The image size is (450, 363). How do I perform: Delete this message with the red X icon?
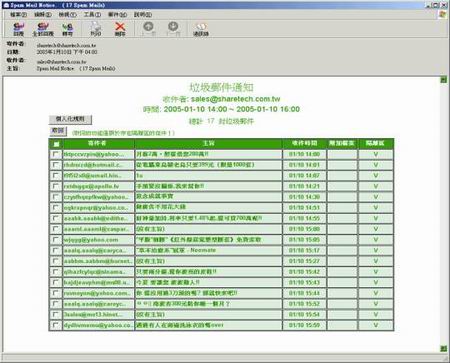click(120, 29)
